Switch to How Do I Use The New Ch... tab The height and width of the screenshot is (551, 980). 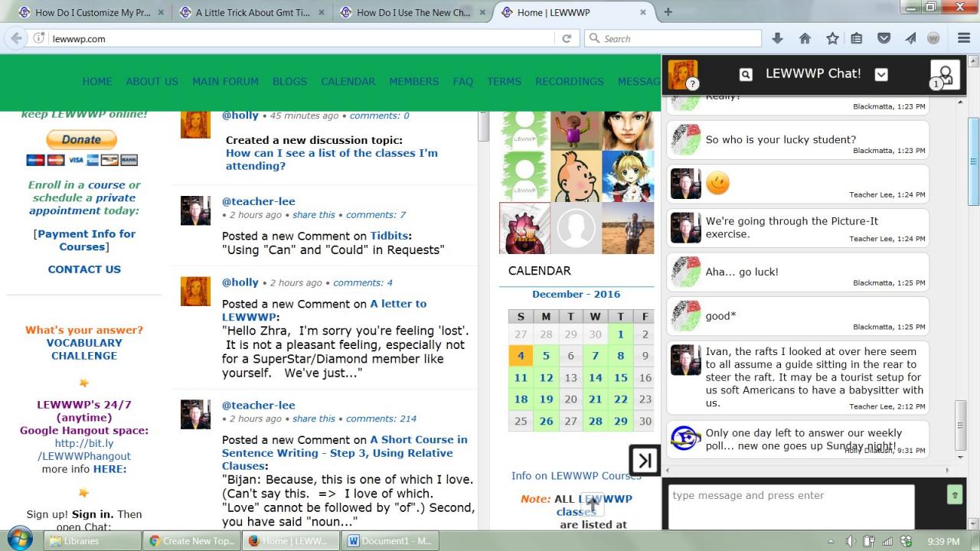click(413, 12)
